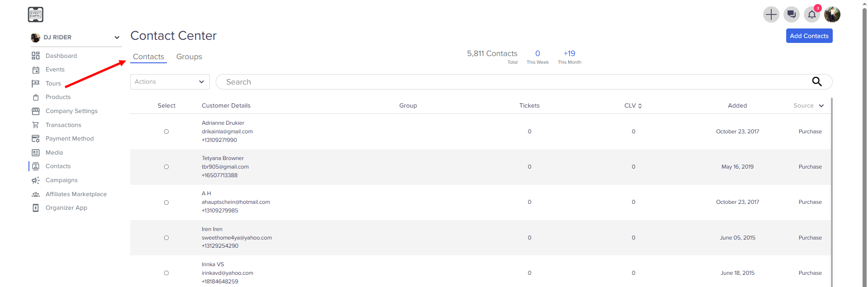Open Transactions in the sidebar
Screen dimensions: 868x287
[63, 125]
